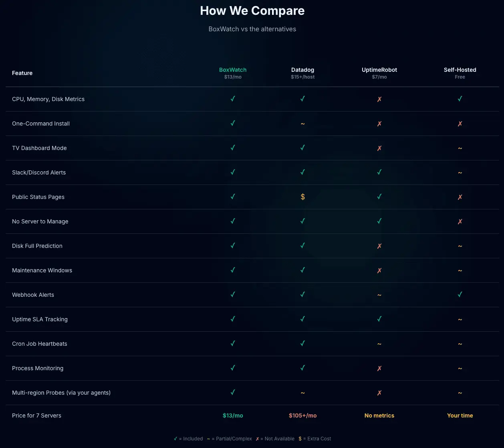This screenshot has height=448, width=504.
Task: Click the "Public Status Pages" row label
Action: [38, 197]
